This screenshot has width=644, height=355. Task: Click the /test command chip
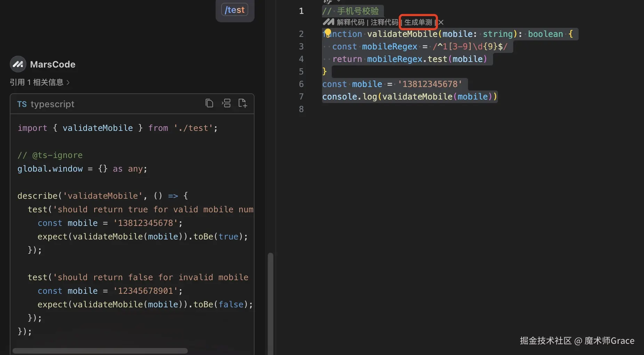pos(235,10)
